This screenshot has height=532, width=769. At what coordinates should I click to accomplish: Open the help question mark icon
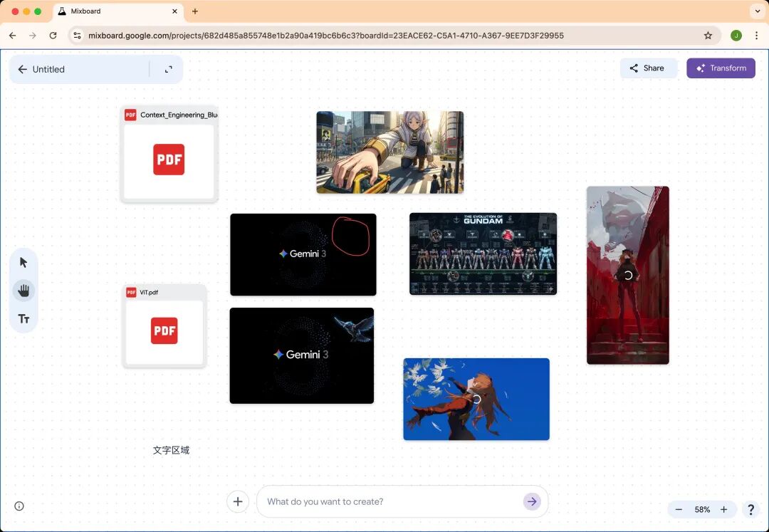tap(750, 509)
